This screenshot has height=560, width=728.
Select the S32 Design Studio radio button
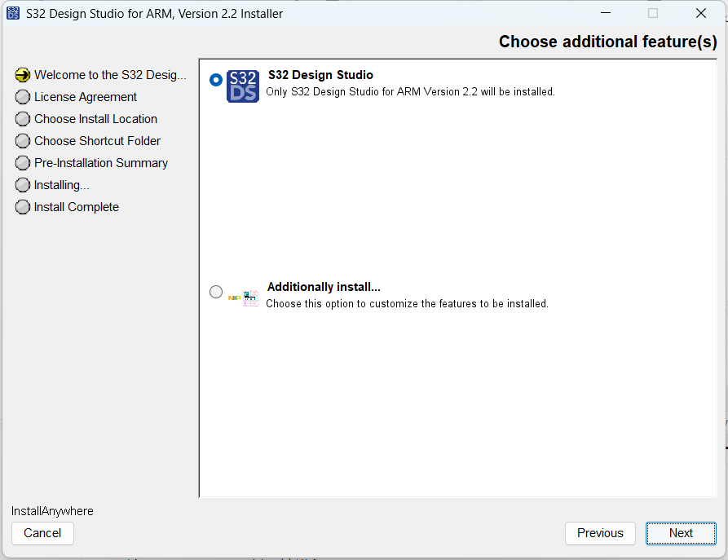[216, 80]
